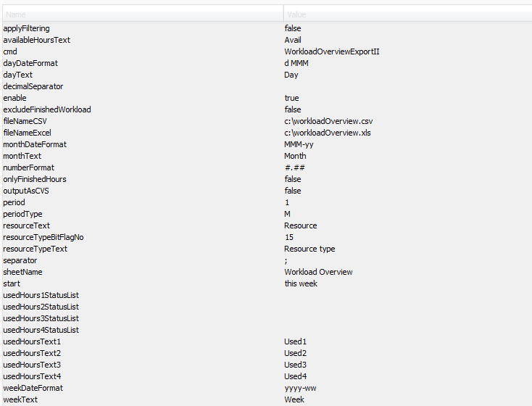
Task: Click the enable value true
Action: tap(291, 98)
